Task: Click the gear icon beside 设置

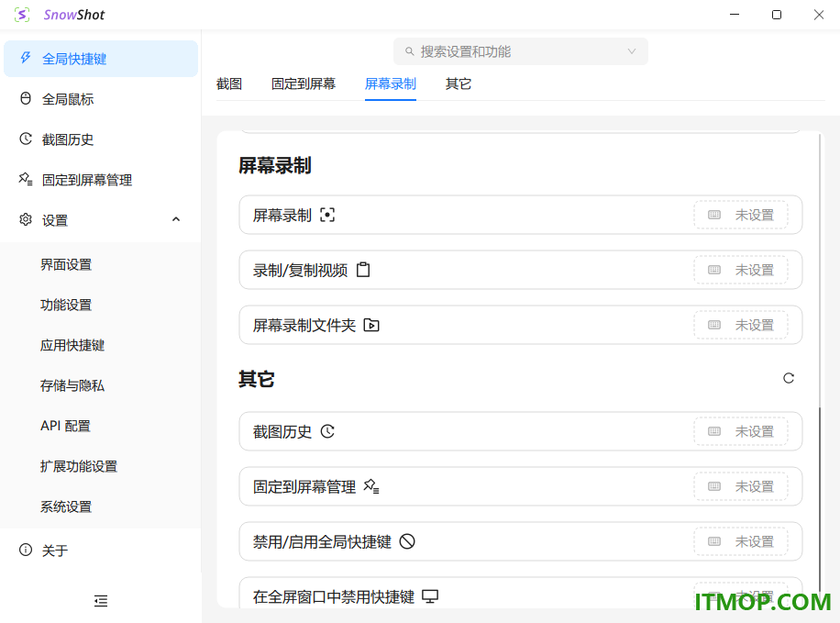Action: click(x=25, y=219)
